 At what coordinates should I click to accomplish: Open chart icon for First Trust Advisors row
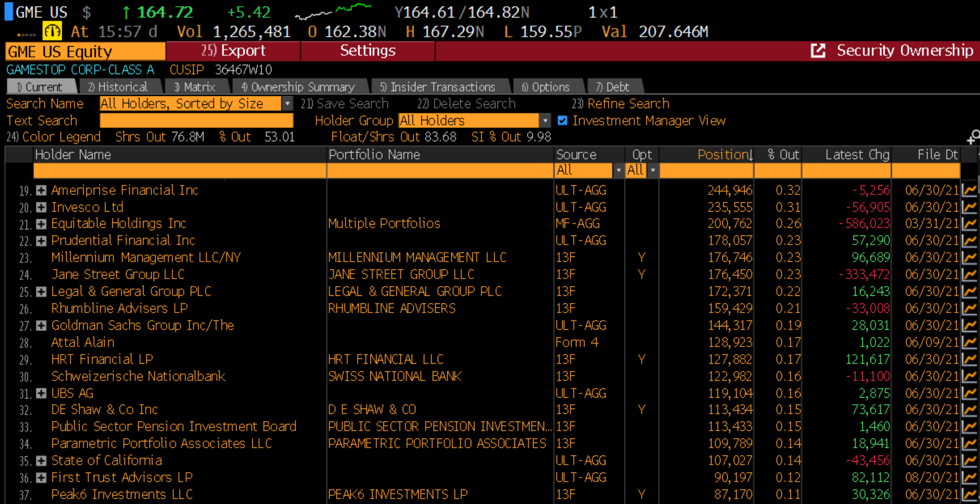pyautogui.click(x=969, y=477)
